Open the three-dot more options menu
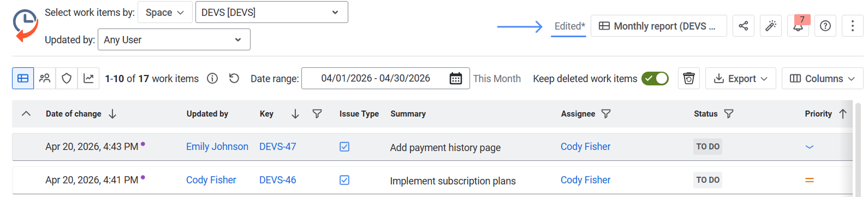Image resolution: width=868 pixels, height=197 pixels. pos(853,26)
